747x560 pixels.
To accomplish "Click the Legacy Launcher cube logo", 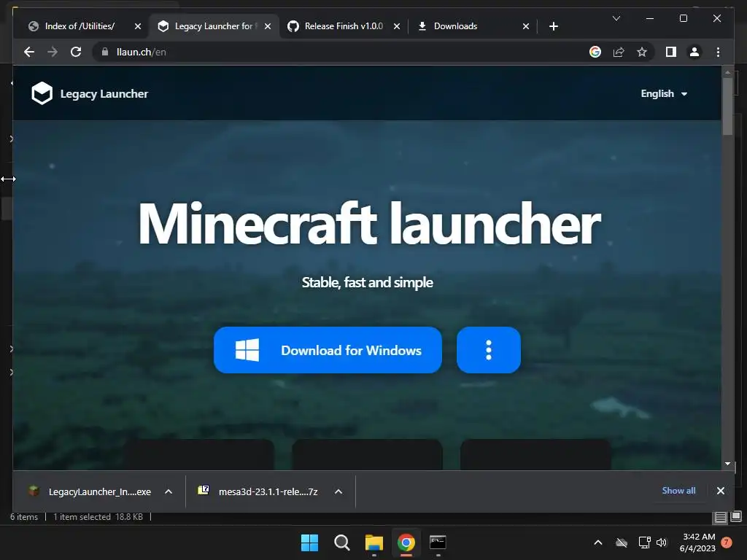I will click(x=42, y=93).
